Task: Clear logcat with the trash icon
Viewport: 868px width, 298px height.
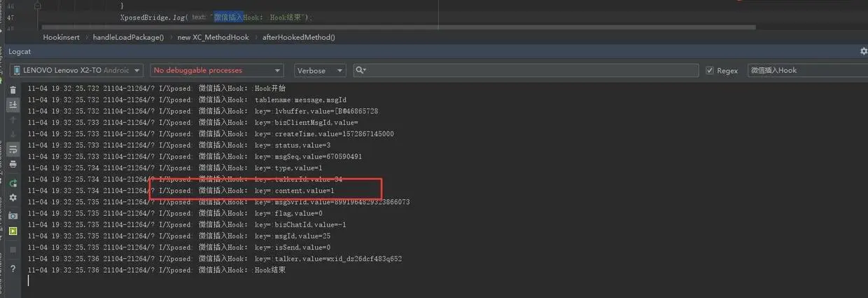Action: click(x=13, y=90)
